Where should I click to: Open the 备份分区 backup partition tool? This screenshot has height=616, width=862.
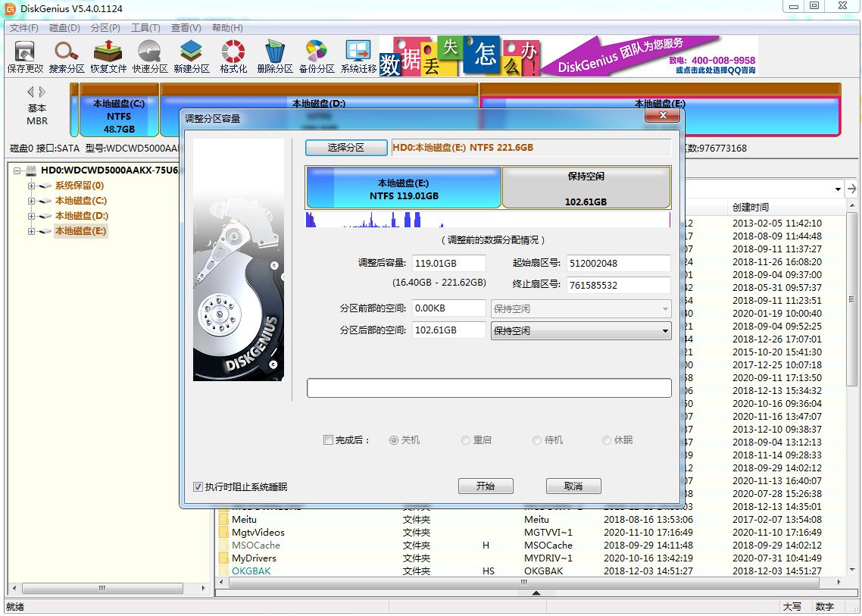[317, 57]
